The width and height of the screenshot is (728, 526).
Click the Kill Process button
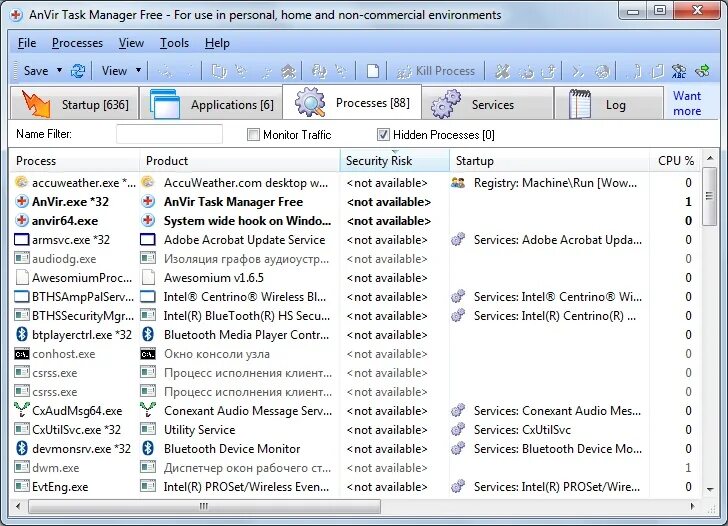[x=436, y=71]
